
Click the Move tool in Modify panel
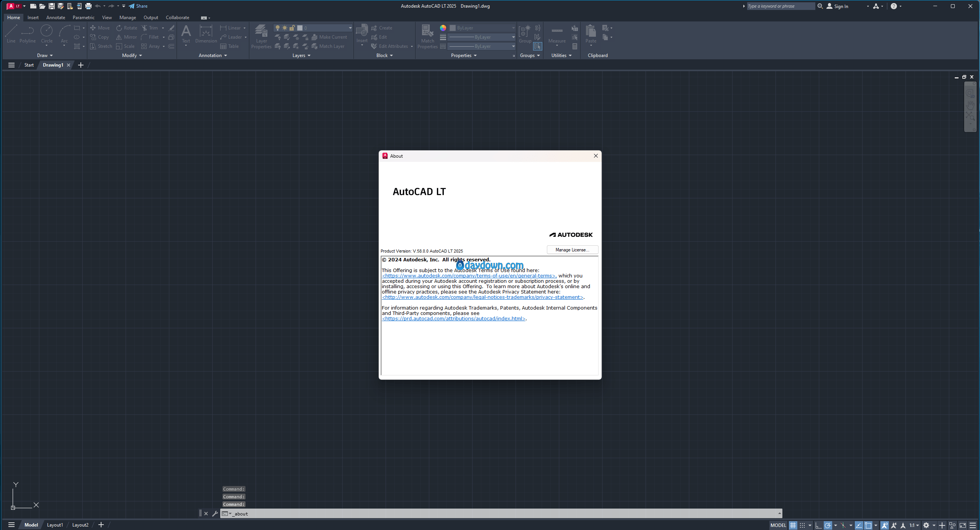coord(100,28)
